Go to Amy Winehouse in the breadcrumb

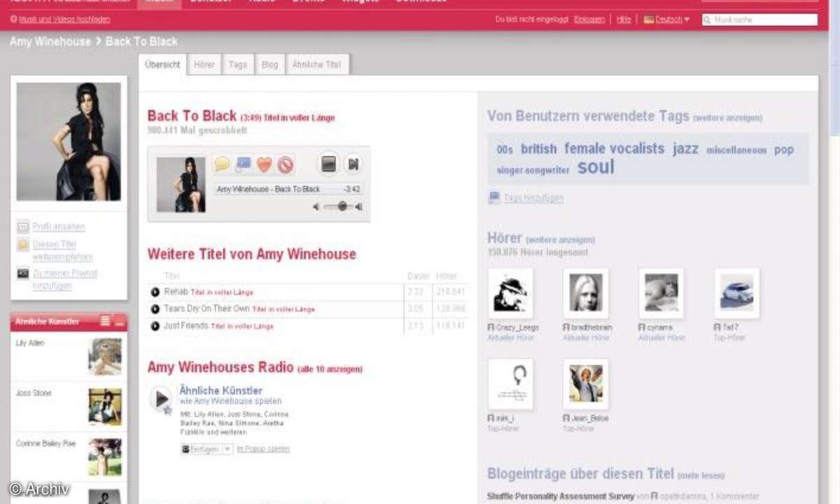(50, 41)
